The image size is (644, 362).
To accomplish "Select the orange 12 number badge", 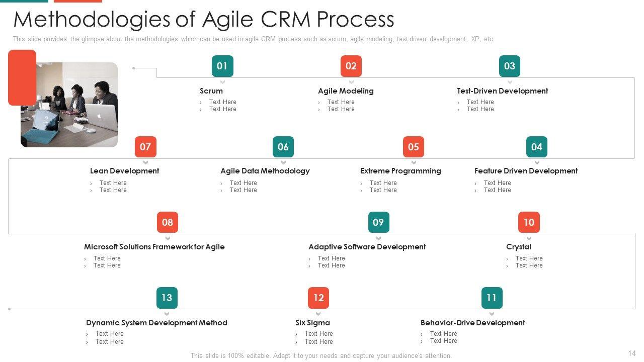I will 318,298.
